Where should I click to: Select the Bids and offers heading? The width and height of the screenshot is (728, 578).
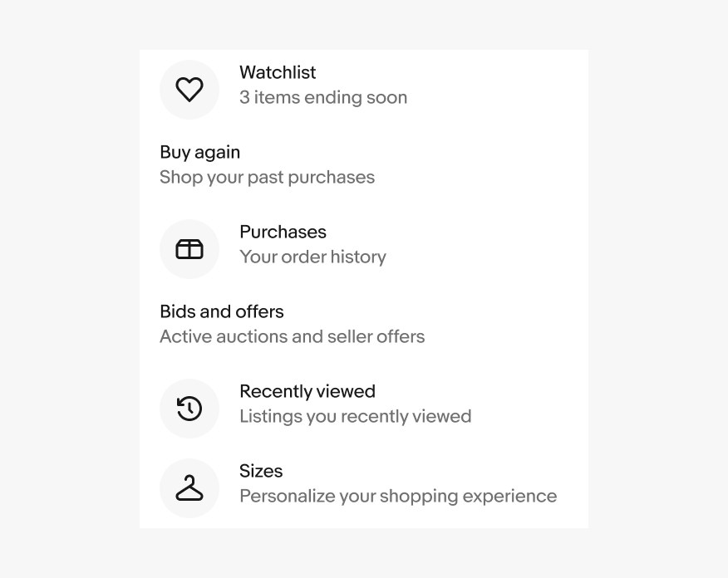[x=221, y=311]
